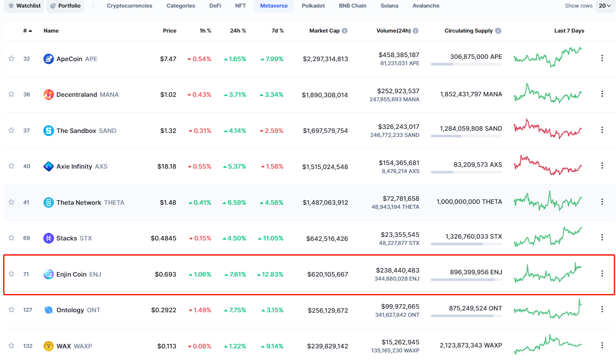This screenshot has height=364, width=616.
Task: Star The Sandbox to add to watchlist
Action: 12,130
